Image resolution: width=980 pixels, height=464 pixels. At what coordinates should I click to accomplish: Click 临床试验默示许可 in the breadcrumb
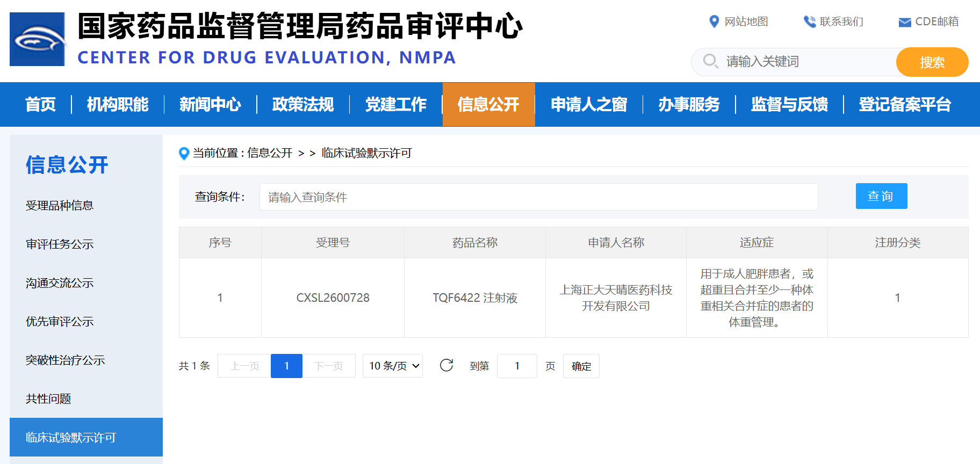[x=366, y=153]
